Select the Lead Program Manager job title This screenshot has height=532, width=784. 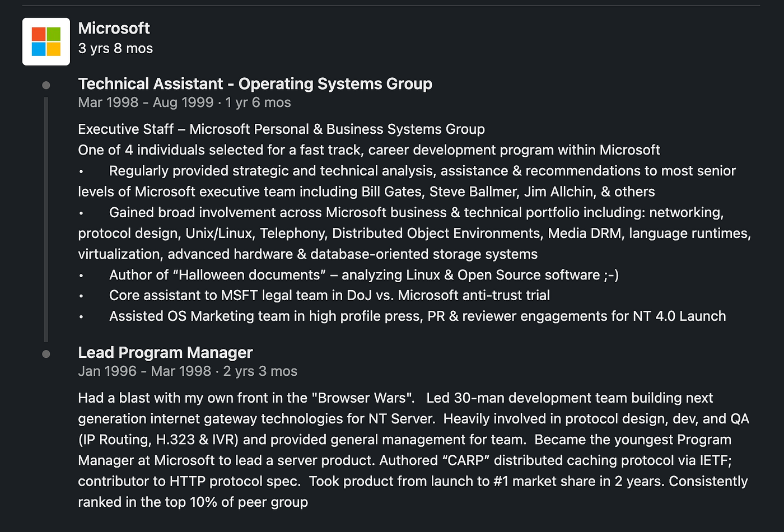(x=165, y=353)
